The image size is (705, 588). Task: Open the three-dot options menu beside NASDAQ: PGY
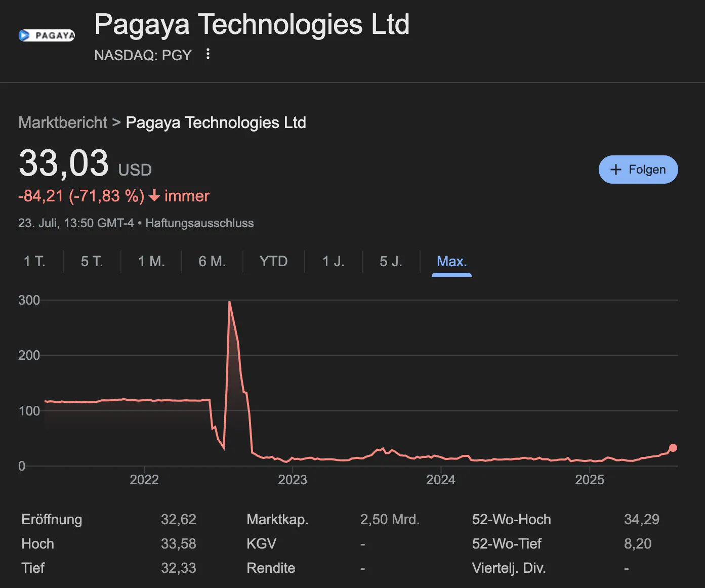click(x=208, y=54)
